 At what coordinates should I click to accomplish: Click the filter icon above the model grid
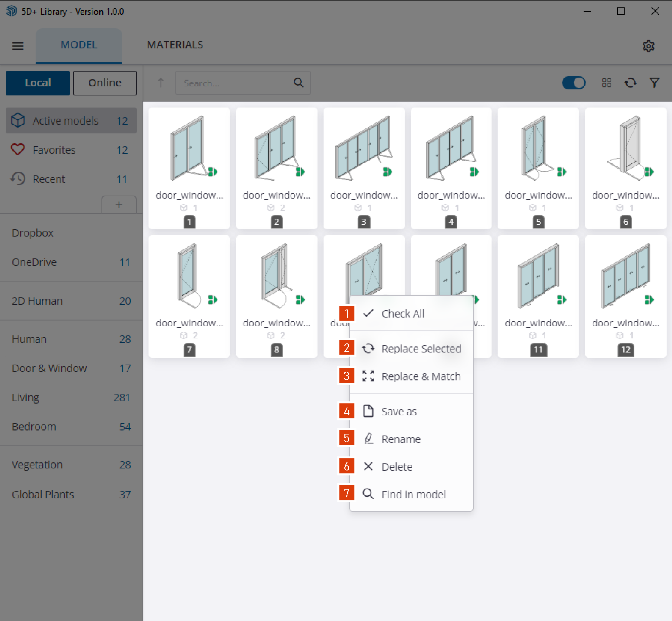tap(654, 83)
